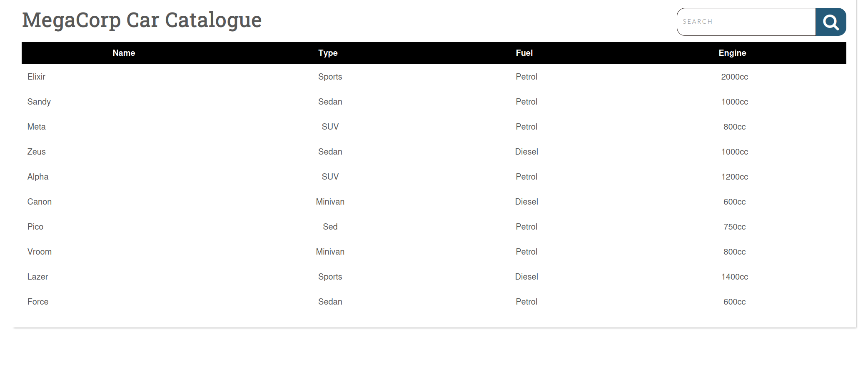Viewport: 868px width, 365px height.
Task: Click the magnifying glass search icon
Action: 831,22
